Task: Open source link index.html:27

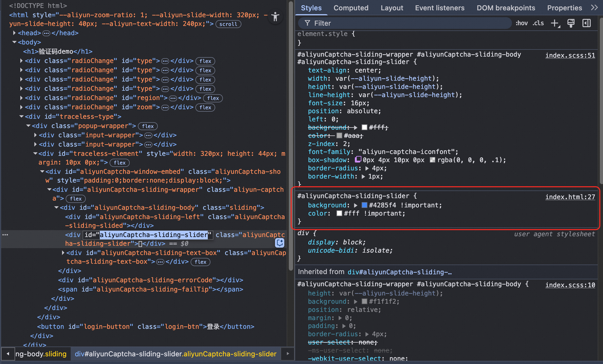Action: 570,197
